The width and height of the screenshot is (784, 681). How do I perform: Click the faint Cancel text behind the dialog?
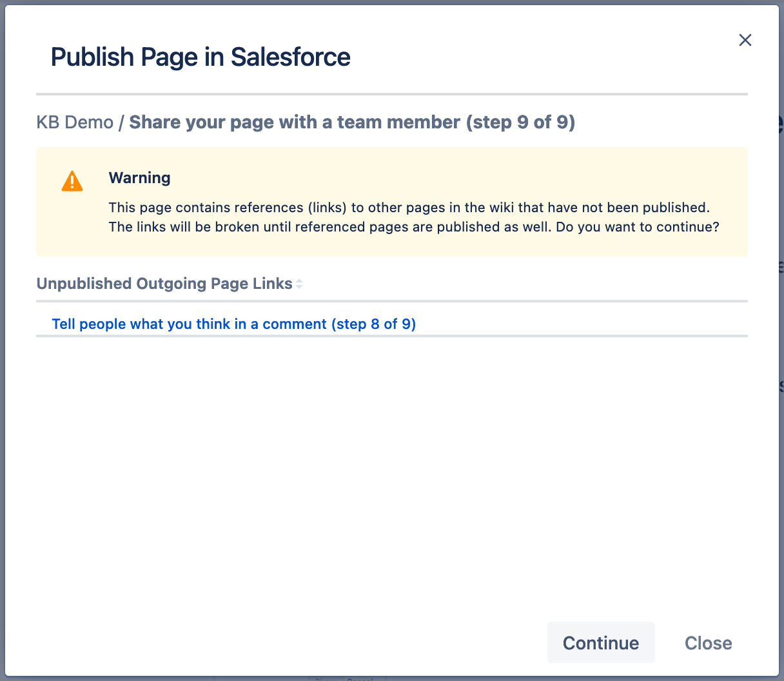click(x=360, y=679)
